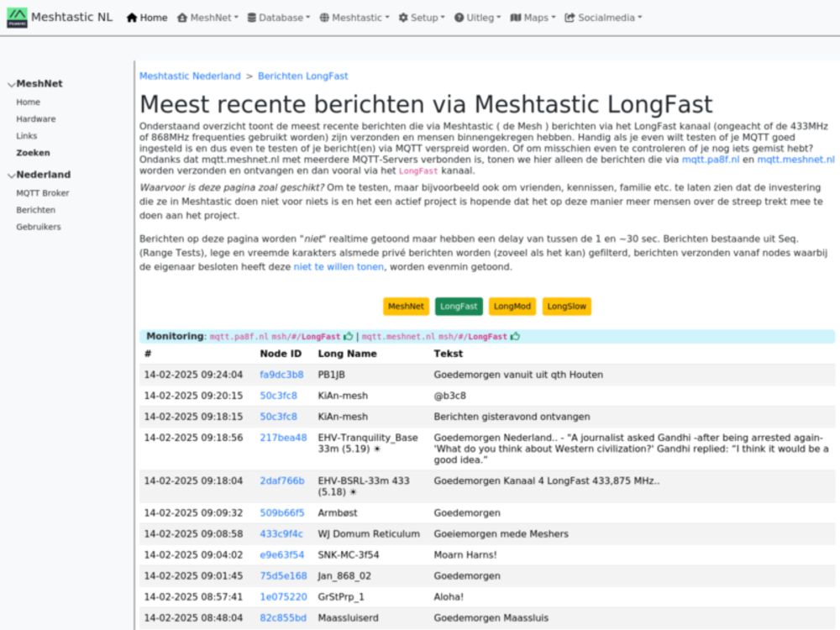The image size is (840, 630).
Task: Open node ID 2daf766b
Action: tap(281, 480)
